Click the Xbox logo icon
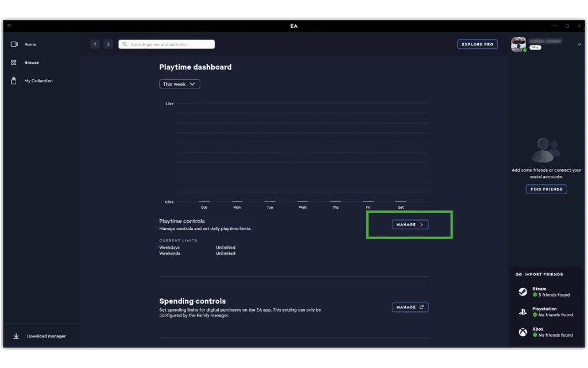The image size is (588, 368). pyautogui.click(x=523, y=332)
